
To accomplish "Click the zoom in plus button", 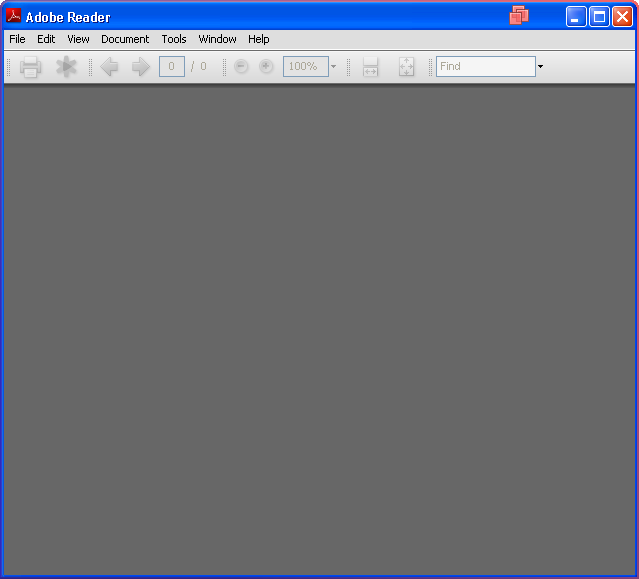I will click(x=266, y=66).
